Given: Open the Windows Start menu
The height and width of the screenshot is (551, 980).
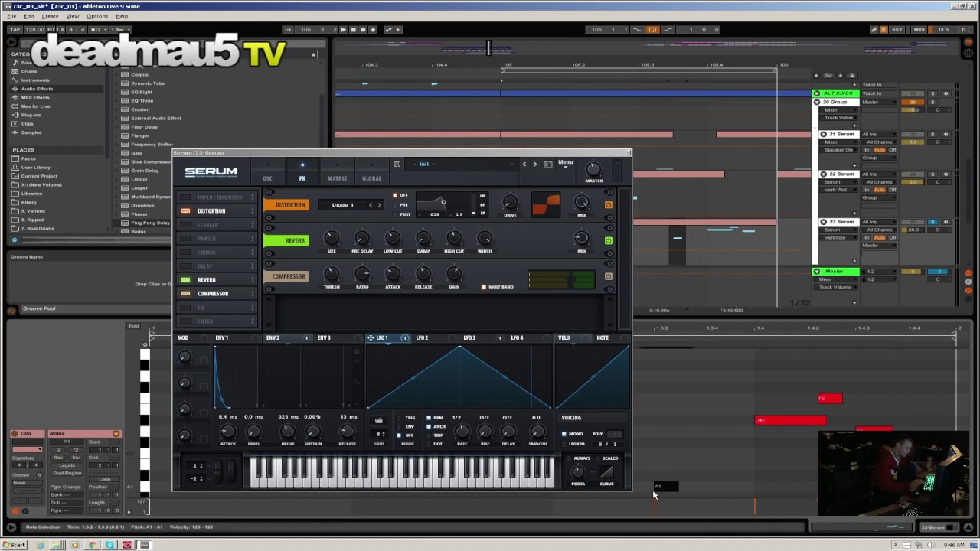Looking at the screenshot, I should [14, 545].
